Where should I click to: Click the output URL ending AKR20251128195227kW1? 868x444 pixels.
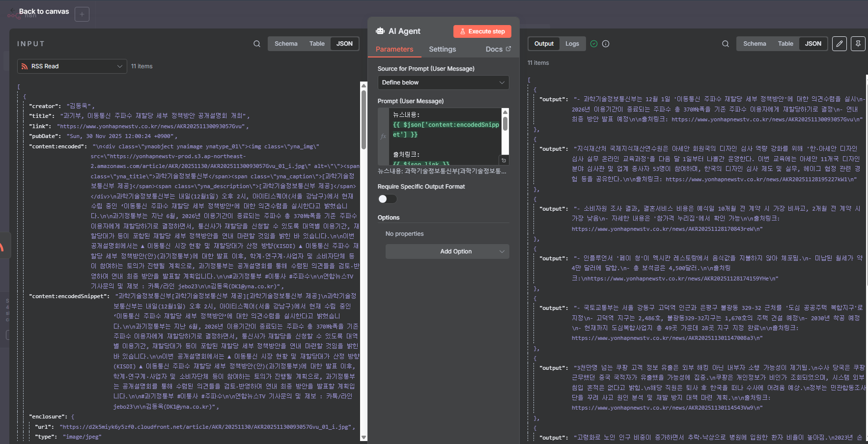[761, 179]
